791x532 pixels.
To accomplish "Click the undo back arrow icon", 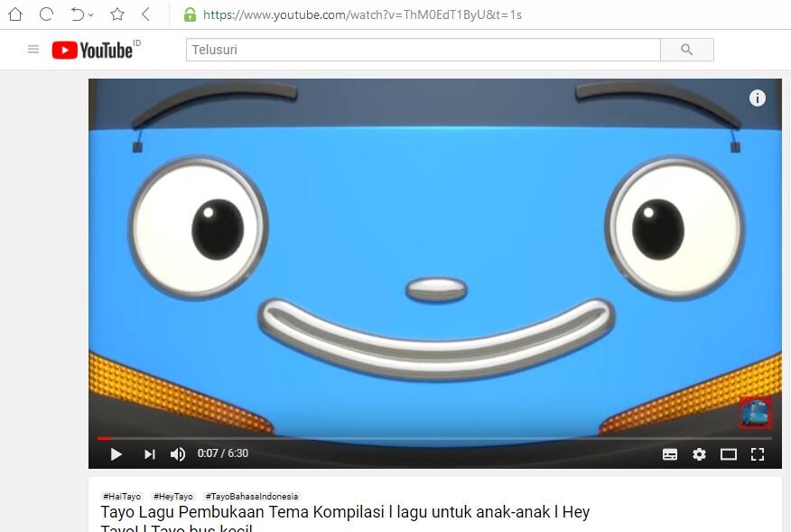I will [77, 14].
